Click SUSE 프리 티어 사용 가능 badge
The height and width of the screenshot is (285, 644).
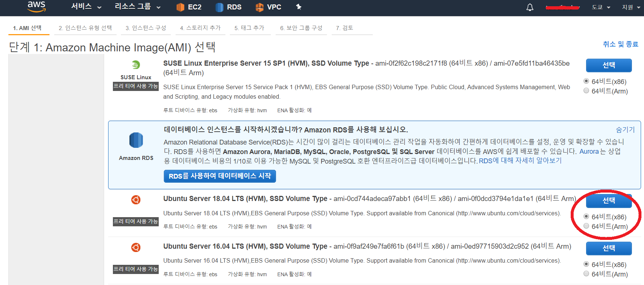[136, 86]
